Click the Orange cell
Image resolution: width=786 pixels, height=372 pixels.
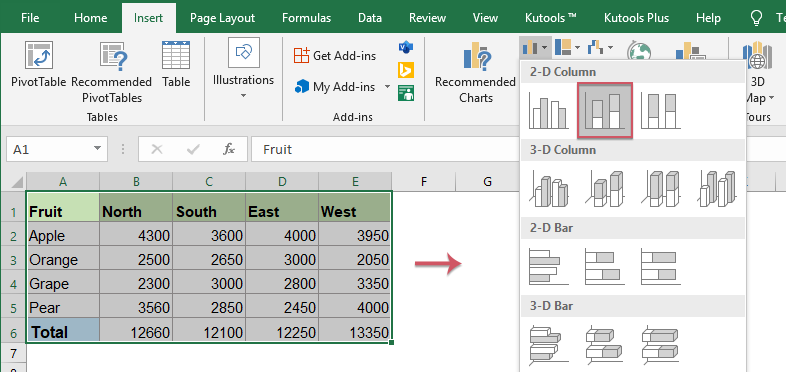click(x=63, y=259)
